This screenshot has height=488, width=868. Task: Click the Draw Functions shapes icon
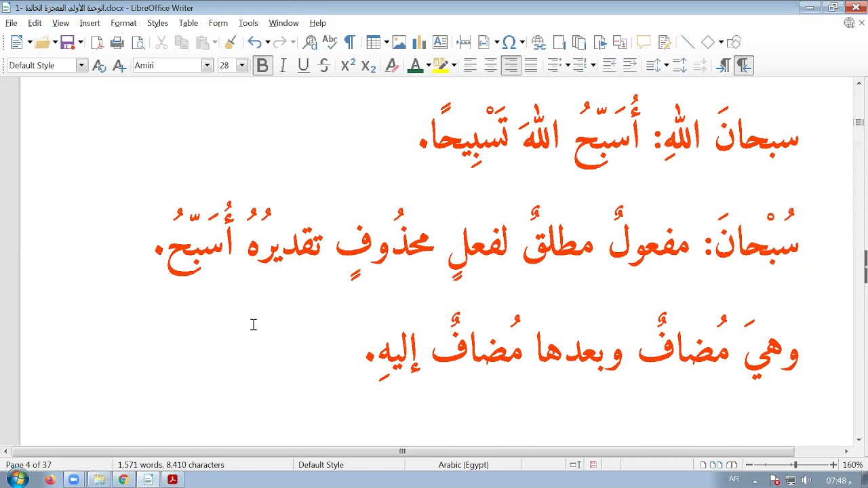coord(734,42)
